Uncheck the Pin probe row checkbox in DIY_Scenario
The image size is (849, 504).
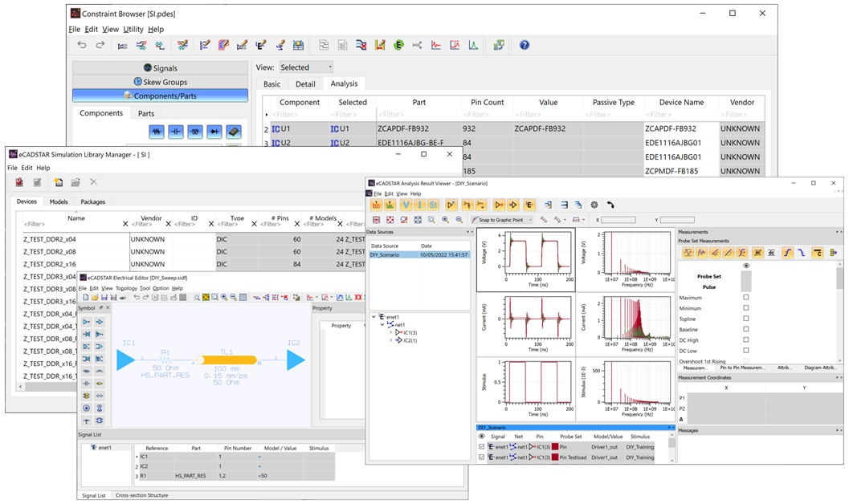pos(481,447)
